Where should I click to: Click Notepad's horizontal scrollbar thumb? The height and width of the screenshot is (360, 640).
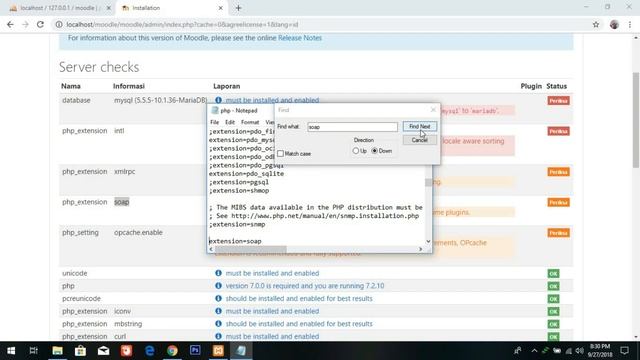coord(251,249)
